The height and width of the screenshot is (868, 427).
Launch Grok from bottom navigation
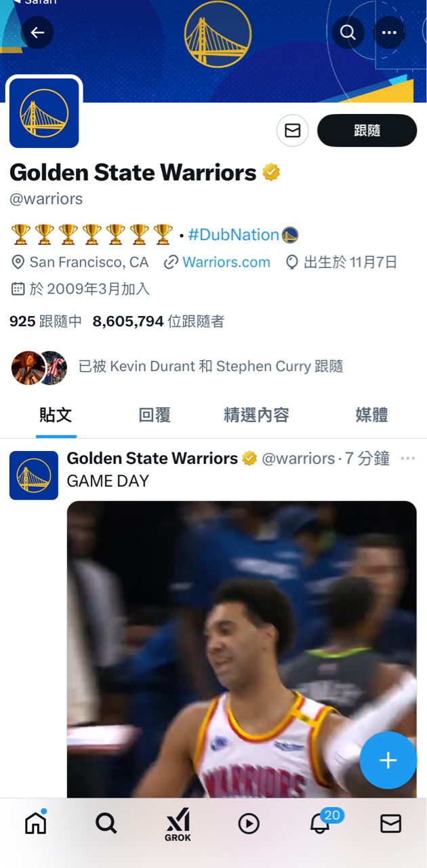tap(178, 827)
